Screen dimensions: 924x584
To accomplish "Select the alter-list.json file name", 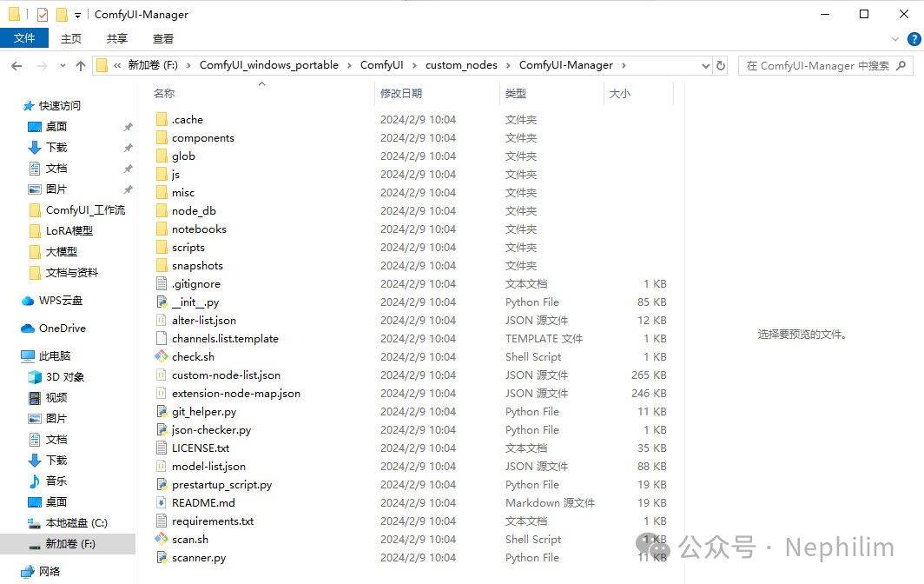I will point(204,321).
